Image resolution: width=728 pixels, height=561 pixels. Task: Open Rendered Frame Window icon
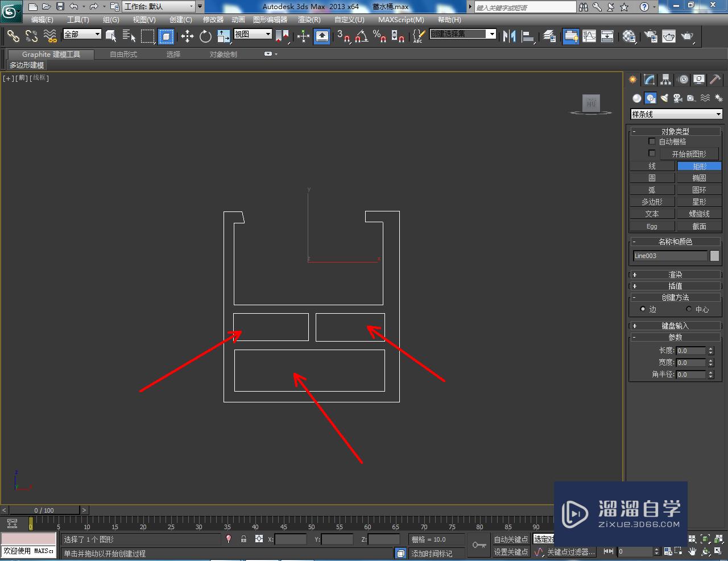coord(669,36)
